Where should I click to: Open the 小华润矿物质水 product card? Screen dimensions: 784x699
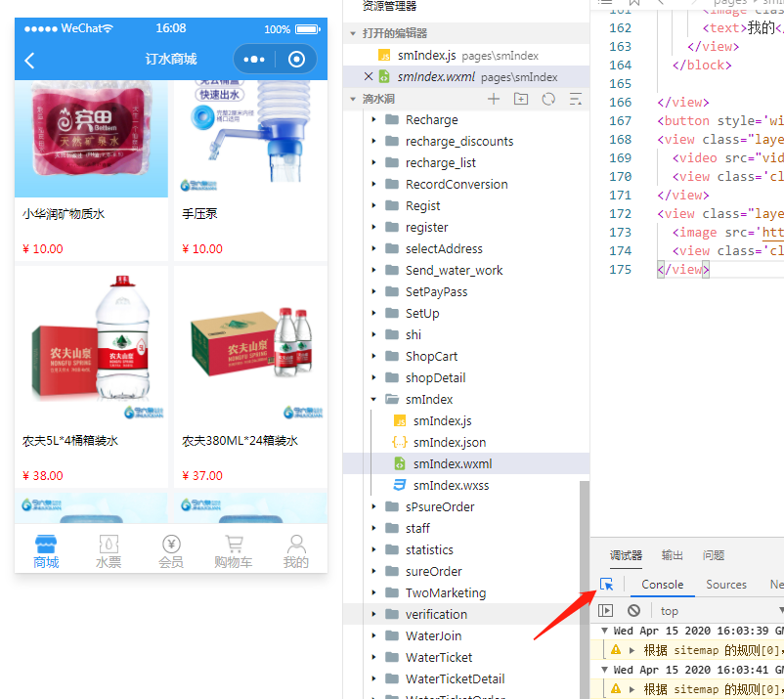click(92, 170)
